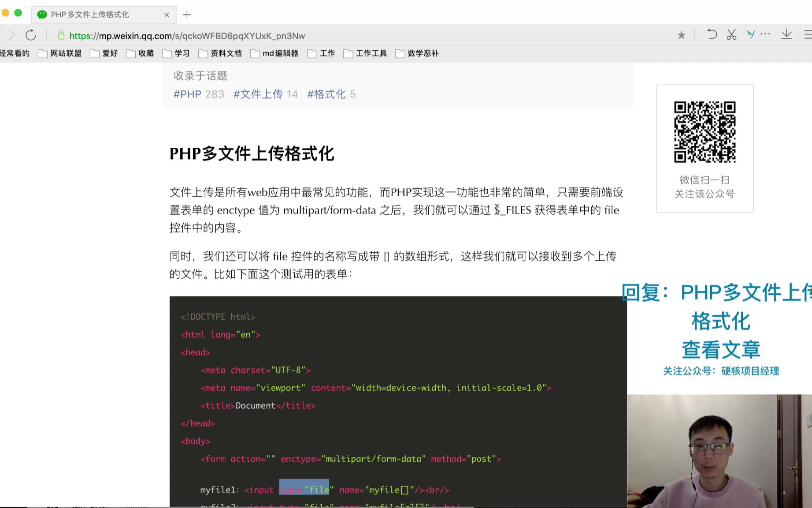Open the downloads arrow icon
This screenshot has width=812, height=508.
click(x=786, y=34)
